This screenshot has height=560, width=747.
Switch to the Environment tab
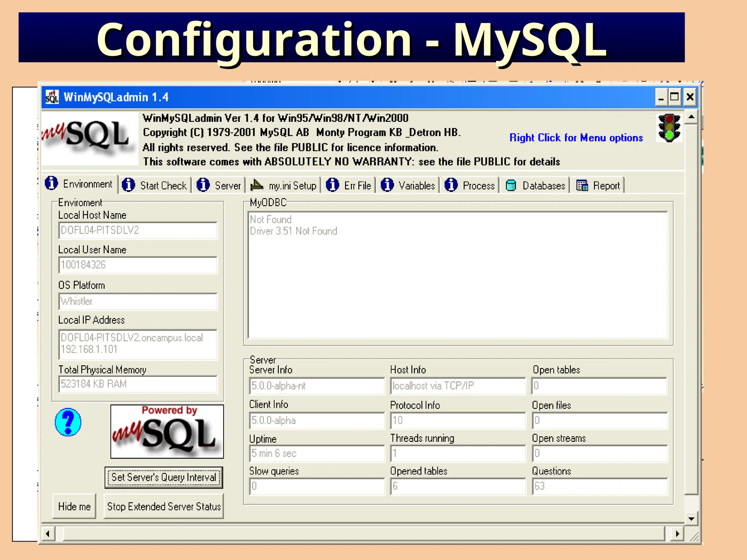(80, 184)
